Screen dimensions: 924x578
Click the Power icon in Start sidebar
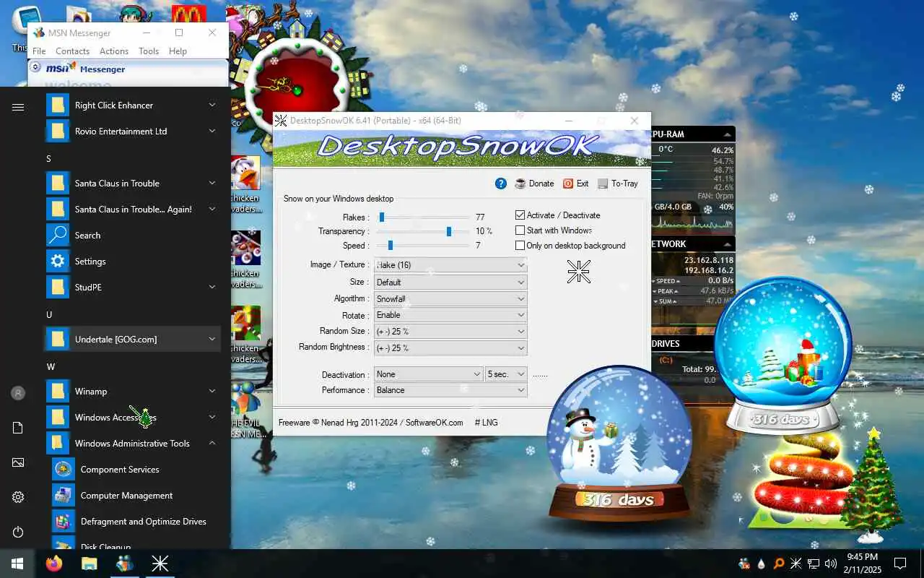(x=18, y=532)
